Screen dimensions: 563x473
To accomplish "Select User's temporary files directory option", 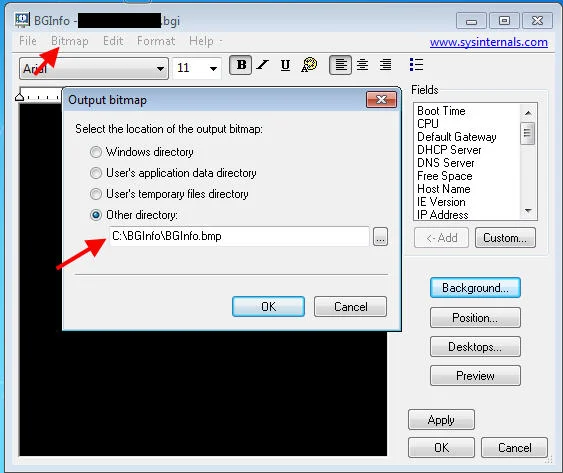I will coord(169,194).
